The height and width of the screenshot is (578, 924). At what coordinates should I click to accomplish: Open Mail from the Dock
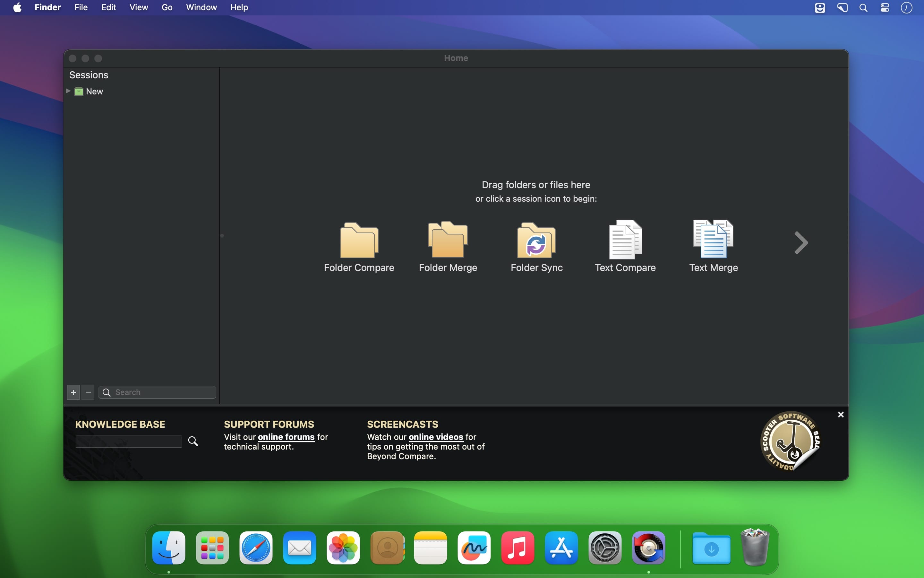click(300, 547)
